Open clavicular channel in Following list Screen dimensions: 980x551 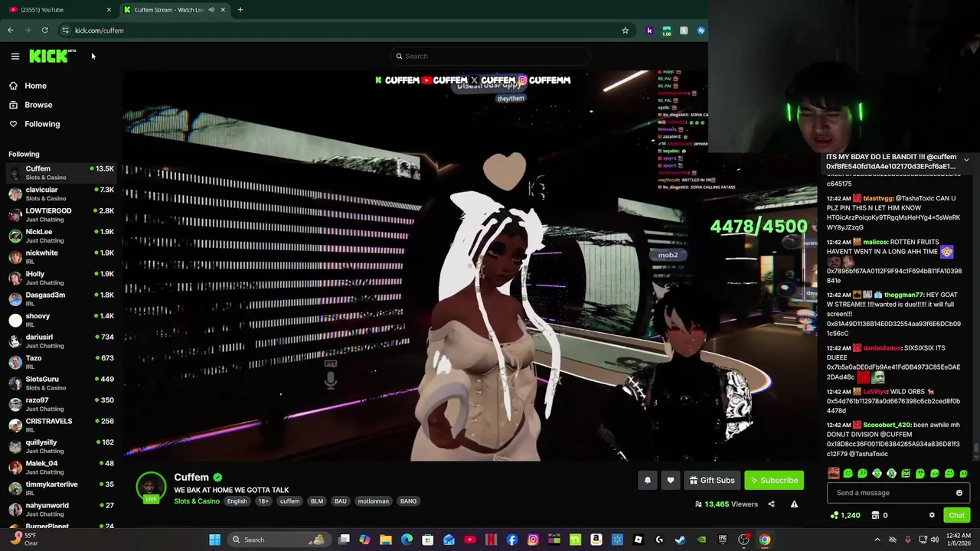coord(61,194)
